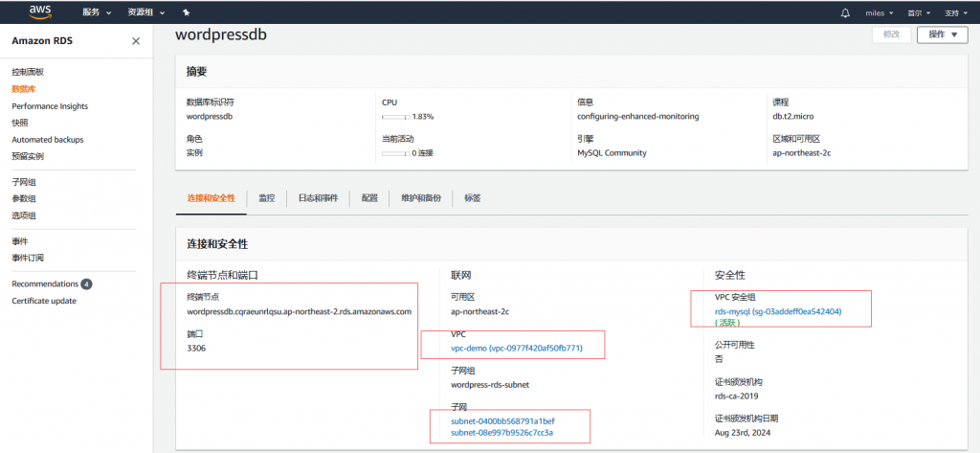Open 事件订阅 in the sidebar
The image size is (980, 453).
point(28,258)
